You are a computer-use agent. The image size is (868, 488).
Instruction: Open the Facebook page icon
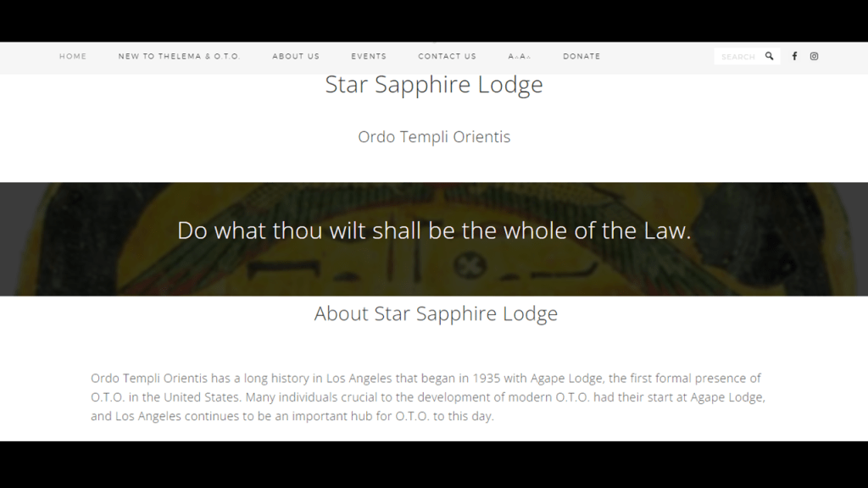coord(794,57)
